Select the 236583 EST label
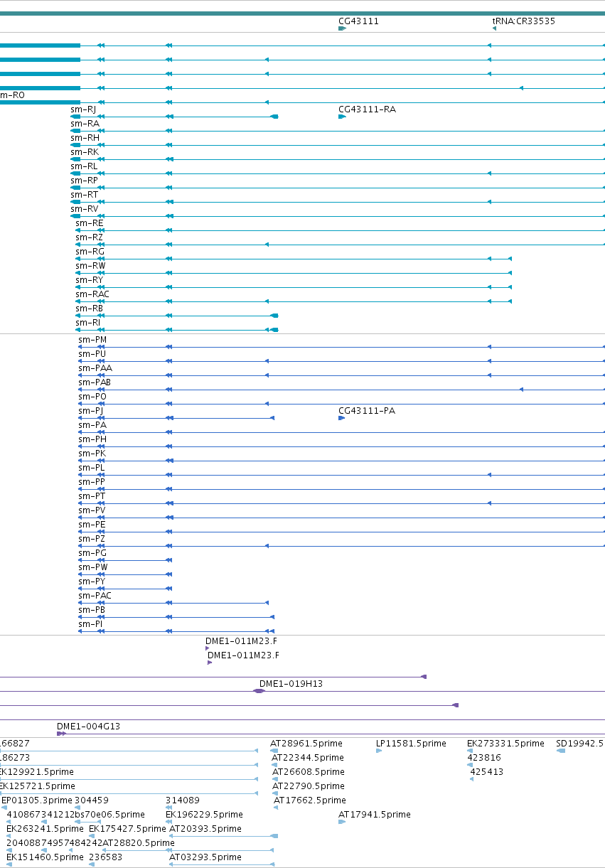Viewport: 605px width, 868px height. [x=106, y=857]
